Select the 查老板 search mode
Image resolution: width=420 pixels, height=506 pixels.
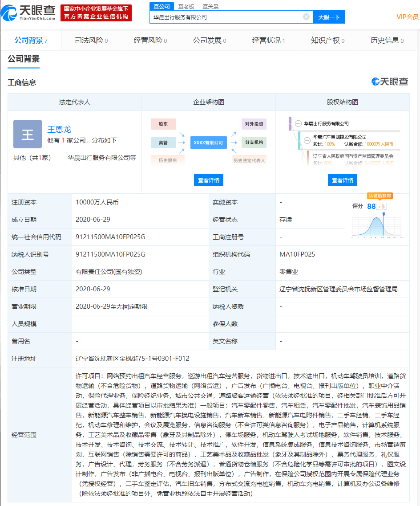pos(184,6)
